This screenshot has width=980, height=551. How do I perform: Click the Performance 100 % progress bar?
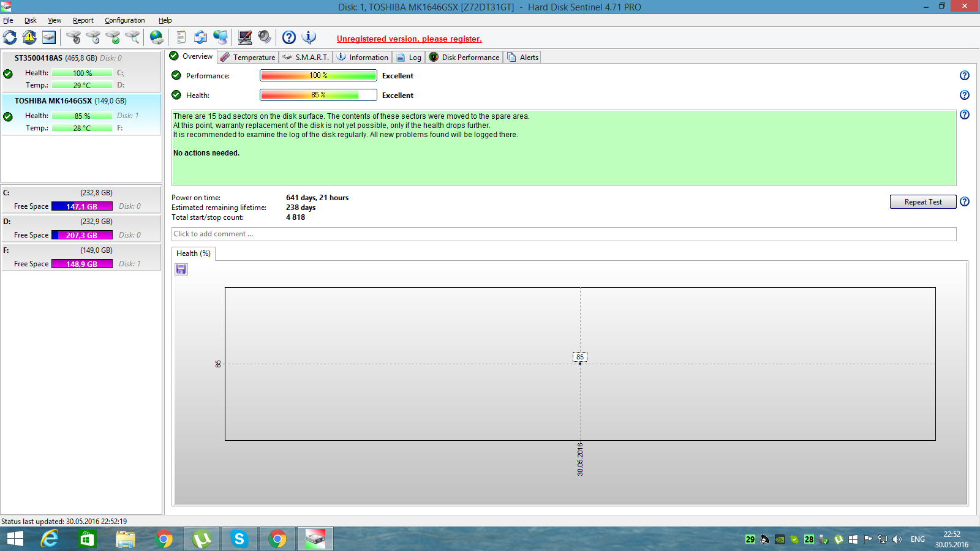(x=318, y=75)
